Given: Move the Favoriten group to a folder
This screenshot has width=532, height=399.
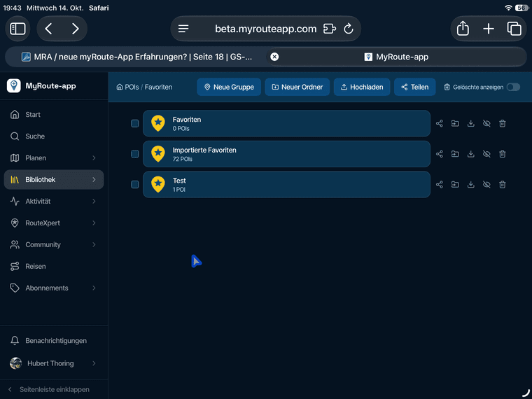Looking at the screenshot, I should [455, 123].
